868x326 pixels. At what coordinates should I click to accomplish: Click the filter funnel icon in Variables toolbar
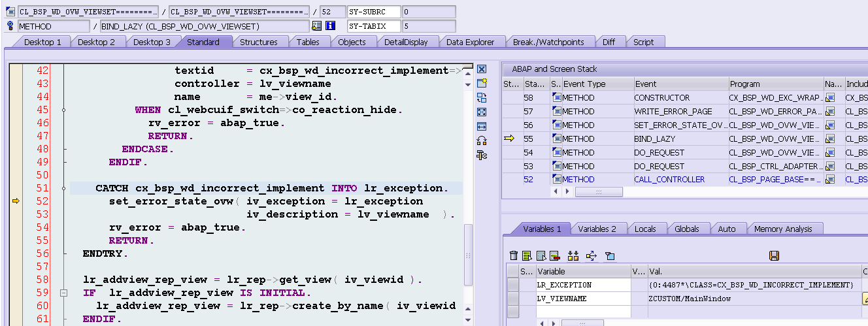[610, 255]
